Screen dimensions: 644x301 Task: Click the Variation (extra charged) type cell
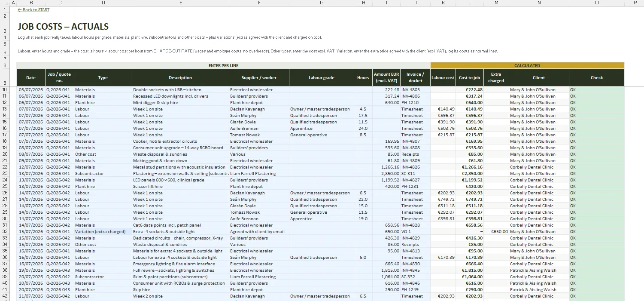[x=103, y=232]
